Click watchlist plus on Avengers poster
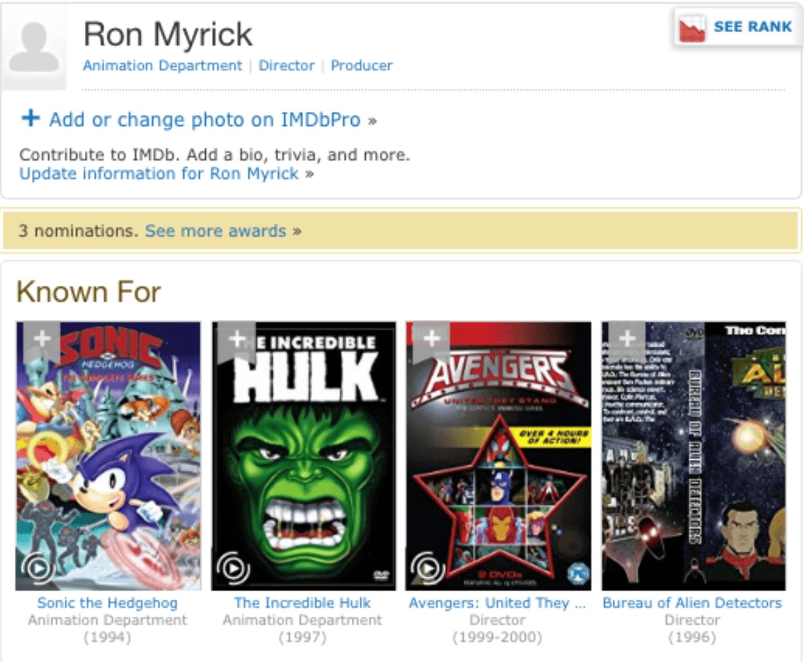This screenshot has width=804, height=672. point(431,339)
